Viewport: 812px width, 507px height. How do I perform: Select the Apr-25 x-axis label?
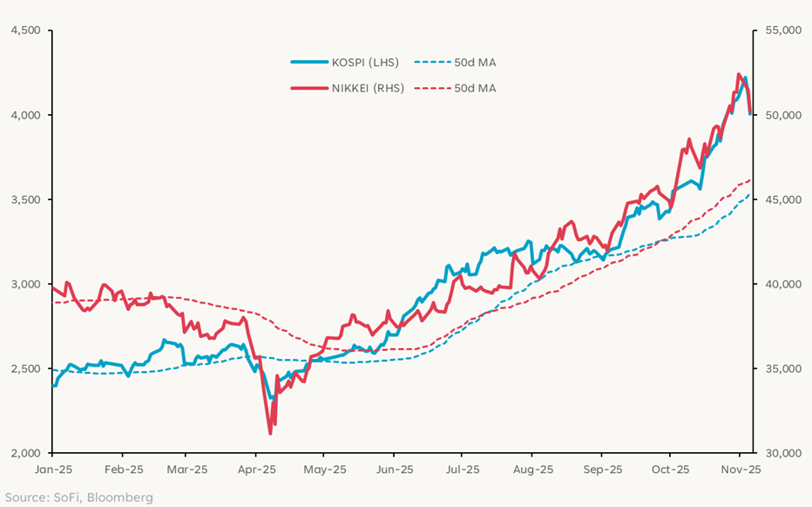pyautogui.click(x=254, y=469)
